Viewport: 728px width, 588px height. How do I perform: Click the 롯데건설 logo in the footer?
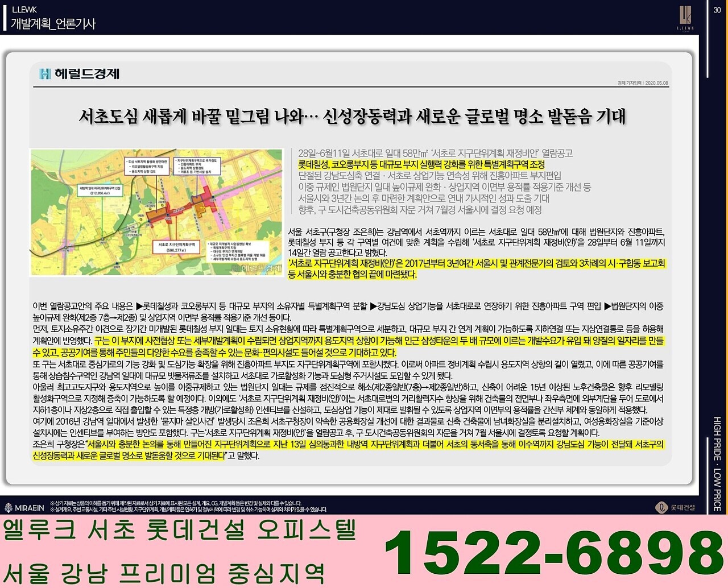[676, 507]
